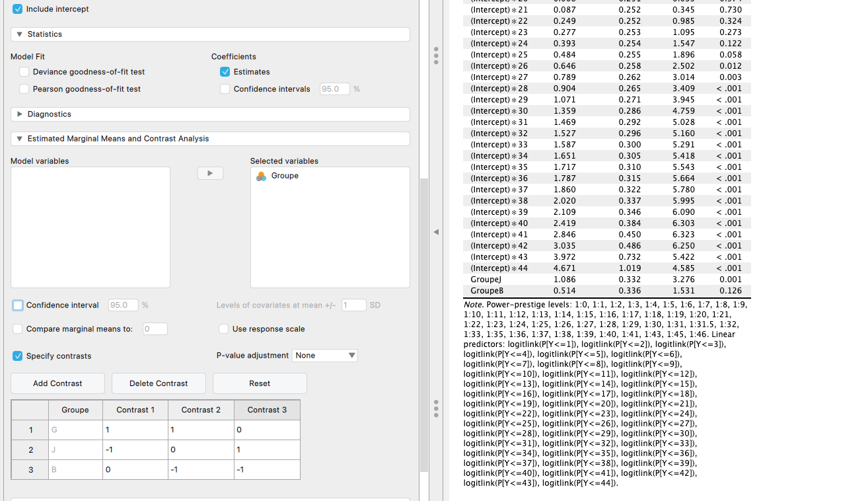868x501 pixels.
Task: Expand the Diagnostics section
Action: 210,114
